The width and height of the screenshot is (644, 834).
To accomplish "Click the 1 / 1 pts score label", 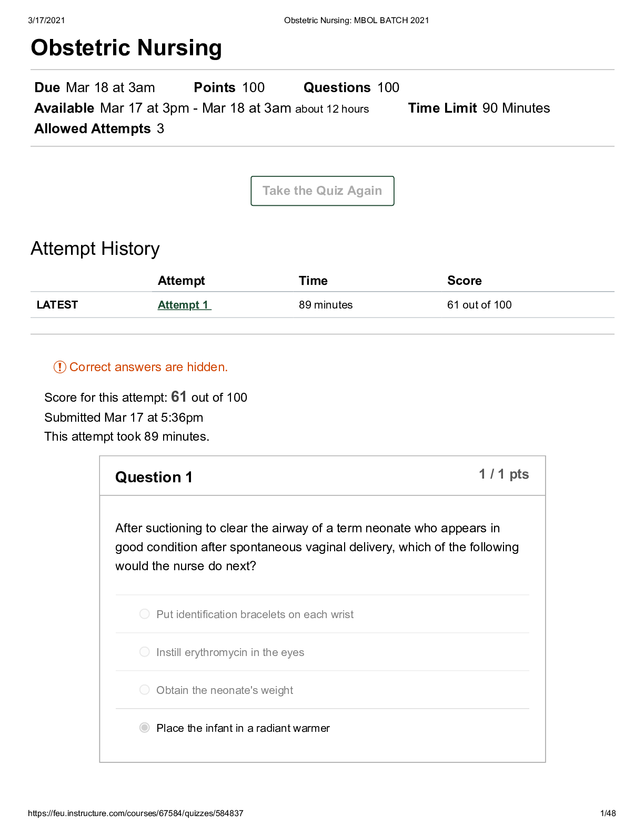I will pyautogui.click(x=504, y=474).
